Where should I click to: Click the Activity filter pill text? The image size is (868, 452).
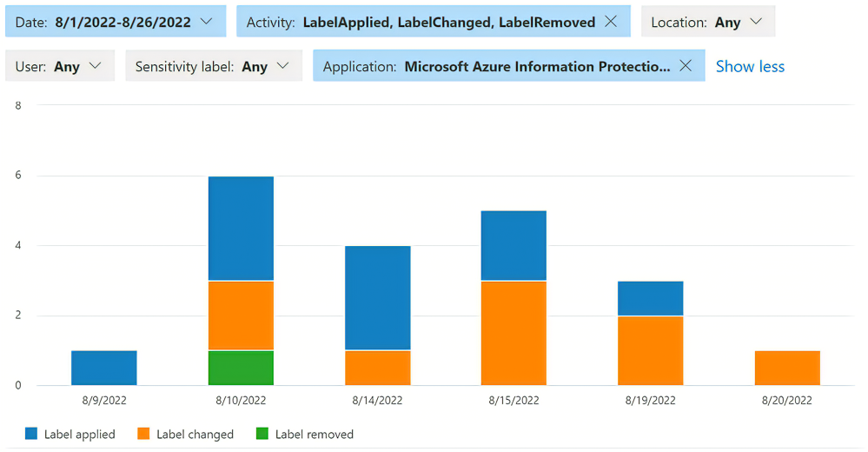[x=421, y=22]
